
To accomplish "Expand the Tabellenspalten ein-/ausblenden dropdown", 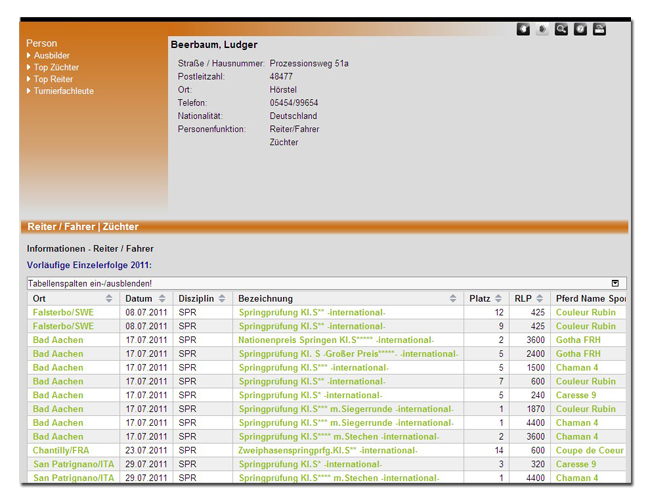I will (615, 284).
